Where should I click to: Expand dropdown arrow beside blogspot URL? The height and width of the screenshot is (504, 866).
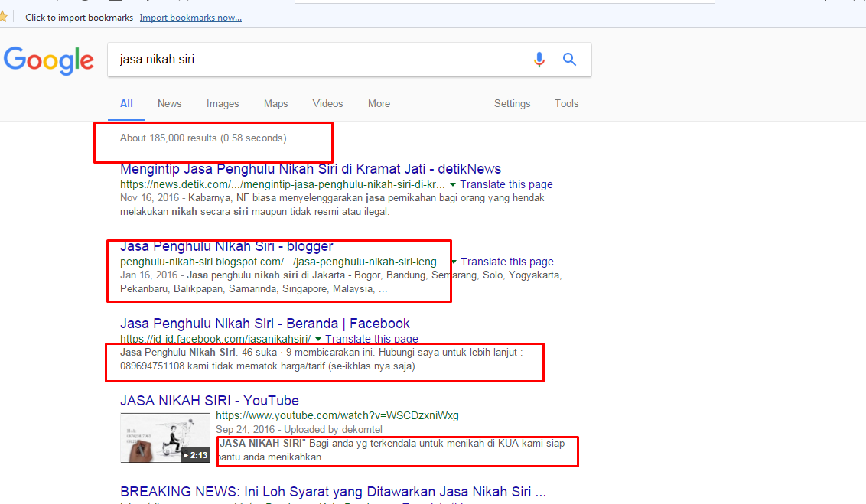(x=454, y=262)
